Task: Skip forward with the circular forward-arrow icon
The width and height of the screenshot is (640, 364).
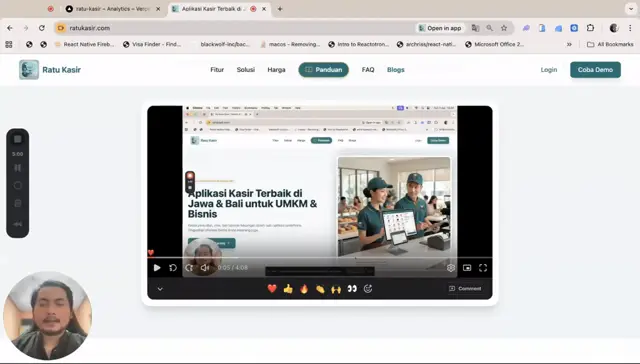Action: 189,268
